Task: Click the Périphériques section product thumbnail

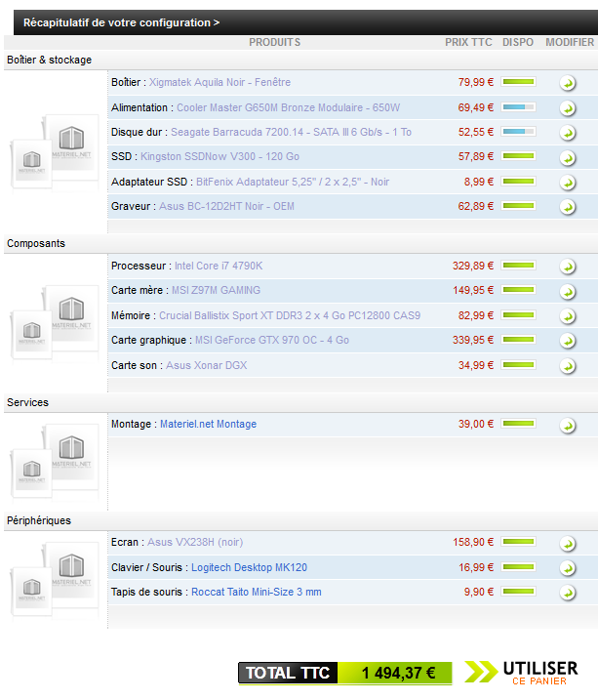Action: pos(56,582)
